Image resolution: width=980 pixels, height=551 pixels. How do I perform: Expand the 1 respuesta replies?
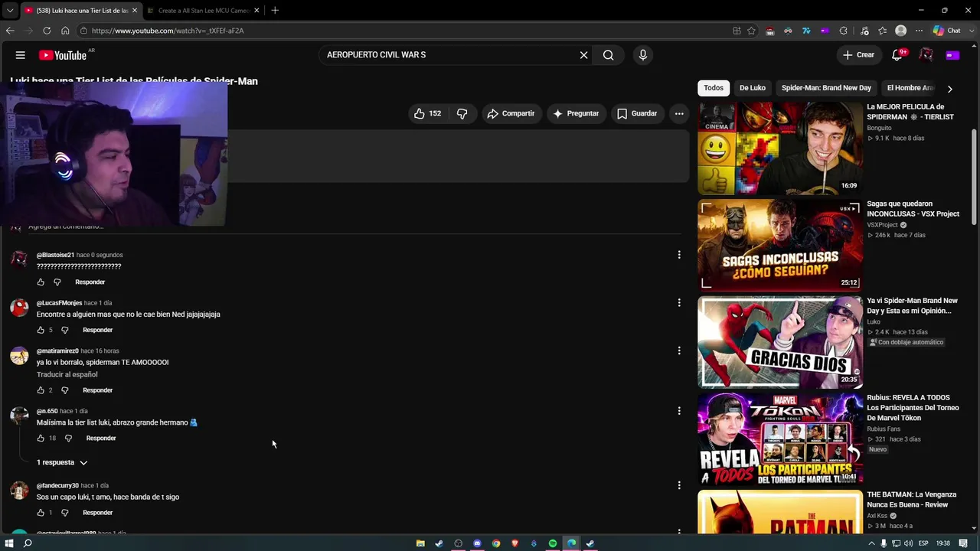coord(62,463)
